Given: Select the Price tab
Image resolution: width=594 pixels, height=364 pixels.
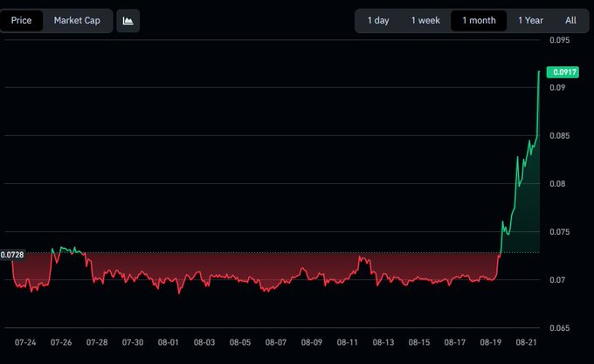Looking at the screenshot, I should click(21, 20).
